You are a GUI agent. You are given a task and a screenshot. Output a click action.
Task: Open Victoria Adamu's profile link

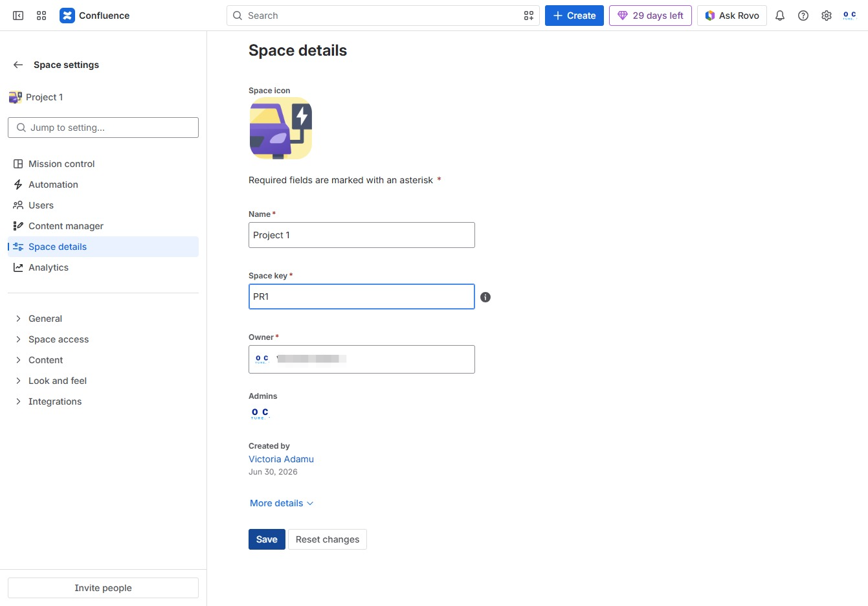(281, 459)
